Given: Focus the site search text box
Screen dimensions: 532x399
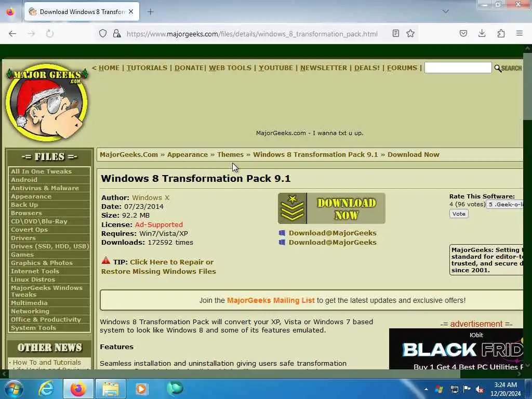Looking at the screenshot, I should click(x=458, y=68).
